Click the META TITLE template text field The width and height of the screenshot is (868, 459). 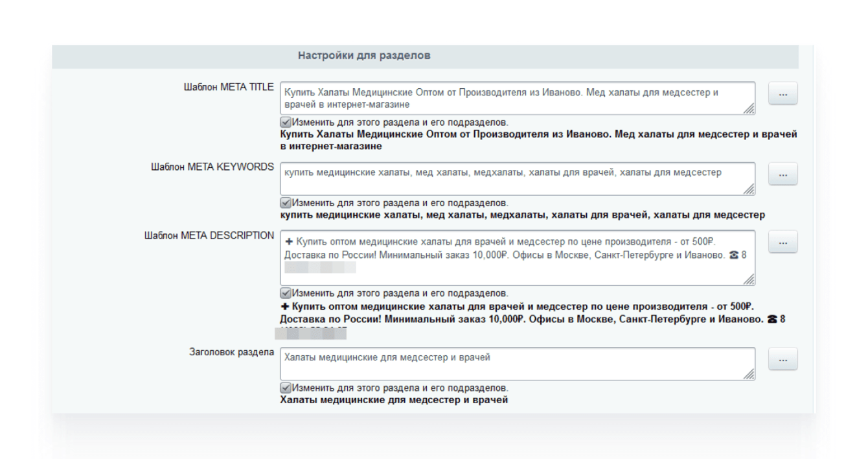(518, 99)
